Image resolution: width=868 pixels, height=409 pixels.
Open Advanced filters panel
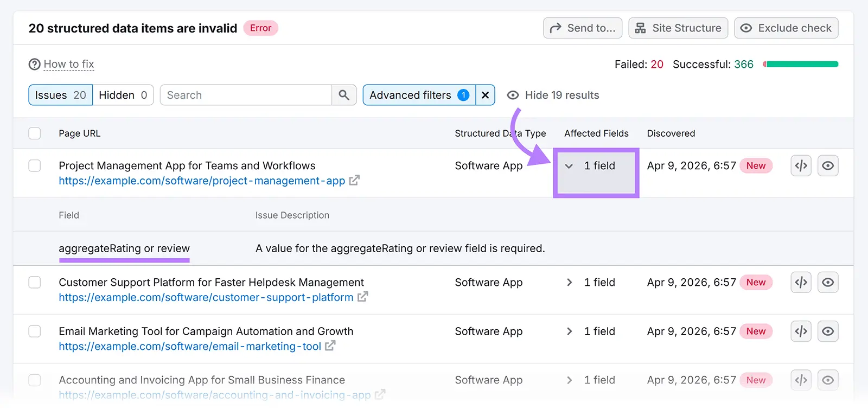419,95
